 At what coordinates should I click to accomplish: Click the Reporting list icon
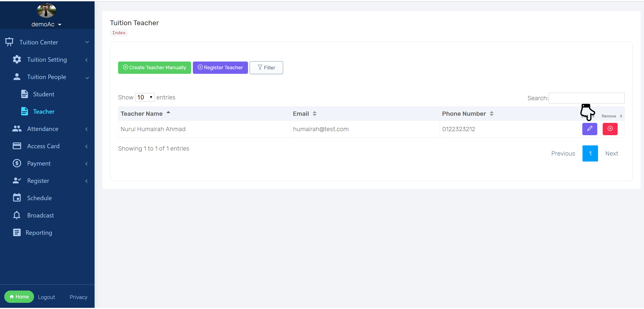(x=17, y=232)
